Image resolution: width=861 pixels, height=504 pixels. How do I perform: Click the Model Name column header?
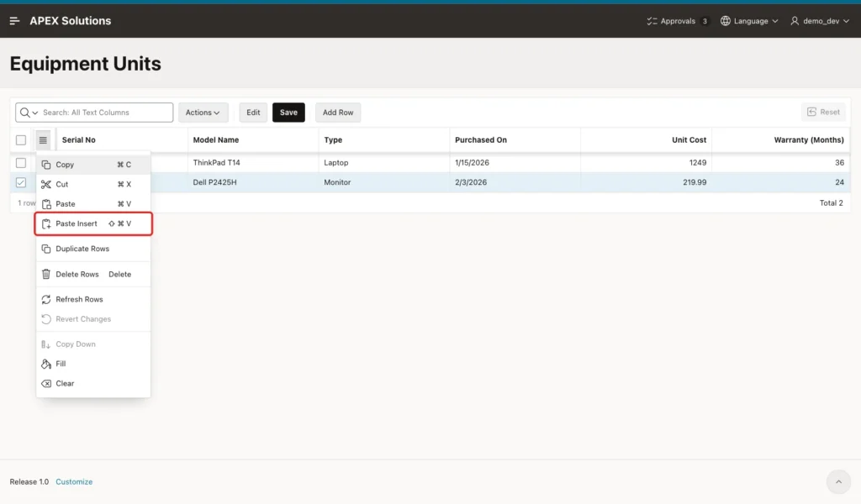tap(253, 139)
